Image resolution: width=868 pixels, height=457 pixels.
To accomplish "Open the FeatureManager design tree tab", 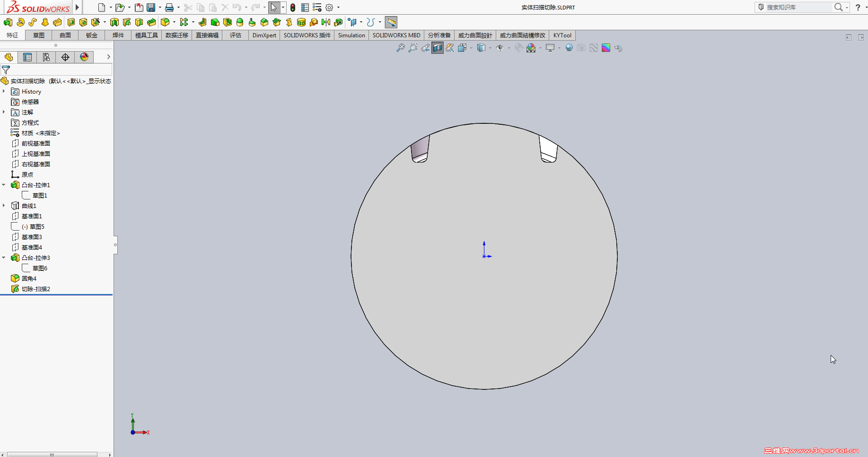I will 9,57.
